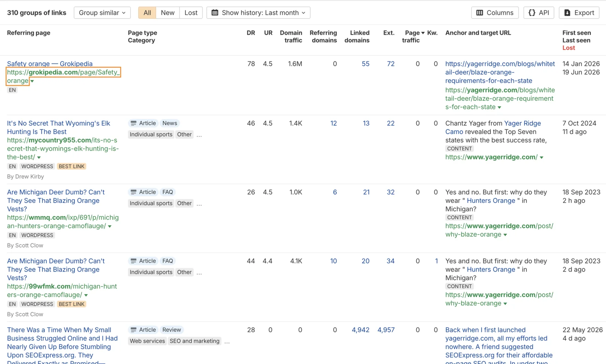Click external links count 4,957
This screenshot has width=606, height=364.
[386, 330]
